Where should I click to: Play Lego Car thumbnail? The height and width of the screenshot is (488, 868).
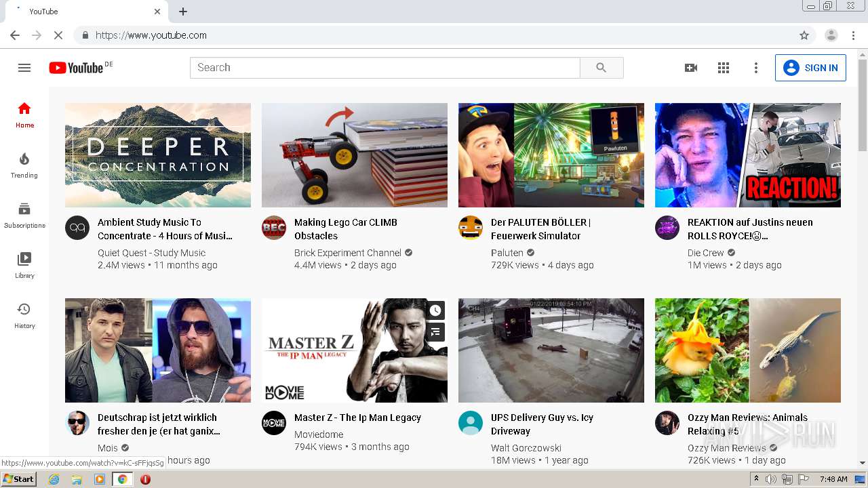[x=355, y=155]
